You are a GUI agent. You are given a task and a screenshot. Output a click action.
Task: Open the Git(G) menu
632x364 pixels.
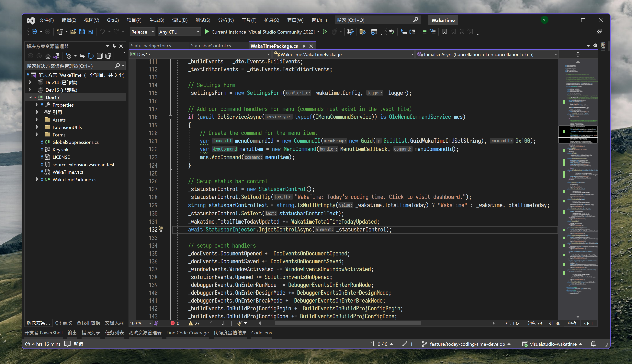point(113,20)
